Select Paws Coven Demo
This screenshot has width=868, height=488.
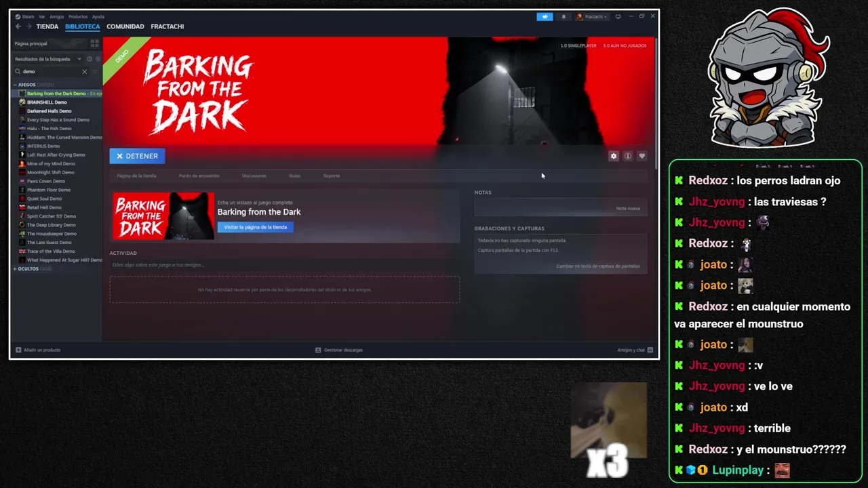(x=46, y=181)
